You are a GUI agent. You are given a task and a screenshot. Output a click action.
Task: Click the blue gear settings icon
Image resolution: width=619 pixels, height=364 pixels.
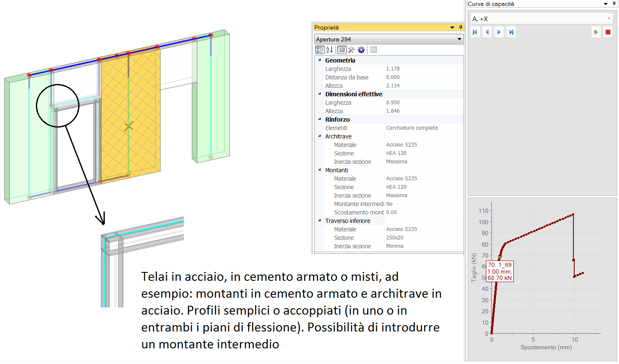pos(361,50)
